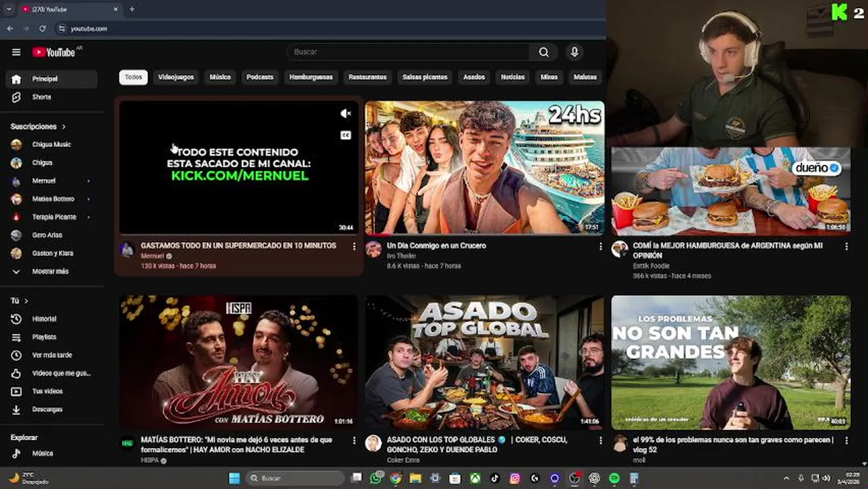Open Matías Bottero subscription in sidebar
The image size is (868, 489).
pos(52,199)
